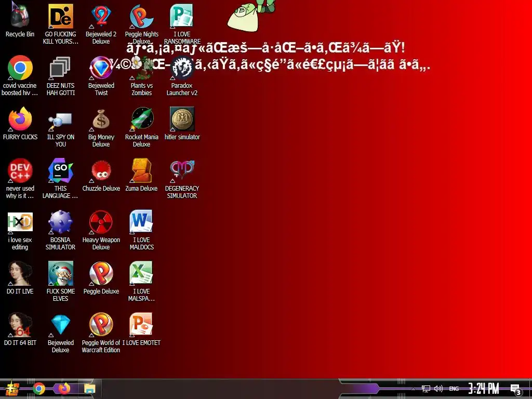Image resolution: width=532 pixels, height=399 pixels.
Task: Open Firefox from the taskbar
Action: [x=64, y=388]
